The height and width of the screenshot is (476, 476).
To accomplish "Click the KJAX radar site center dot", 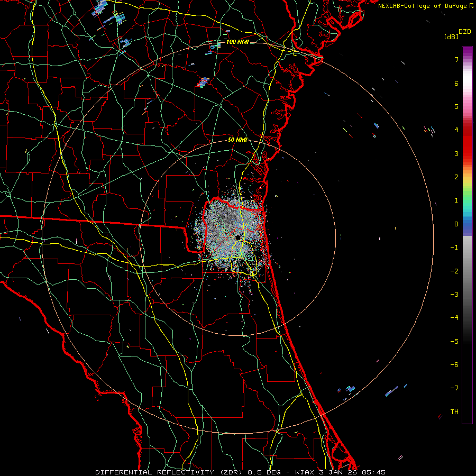I will [237, 237].
